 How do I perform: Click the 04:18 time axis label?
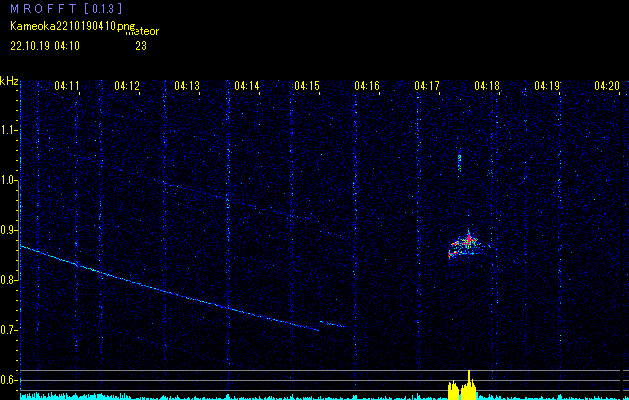click(x=487, y=86)
